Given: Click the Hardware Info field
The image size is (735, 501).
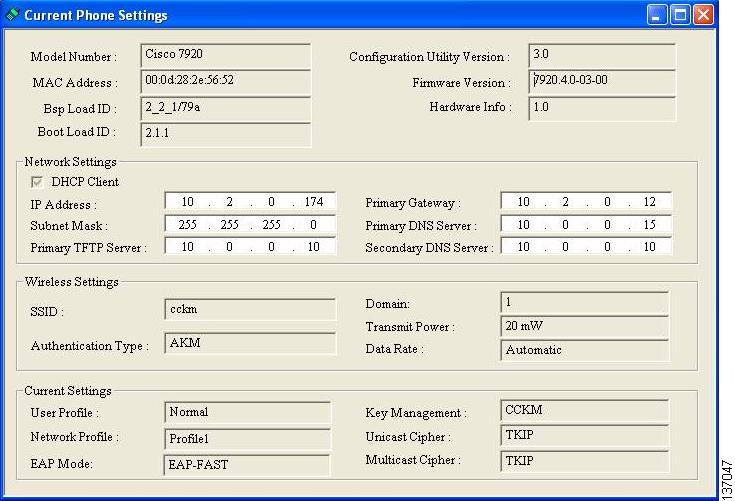Looking at the screenshot, I should (602, 108).
